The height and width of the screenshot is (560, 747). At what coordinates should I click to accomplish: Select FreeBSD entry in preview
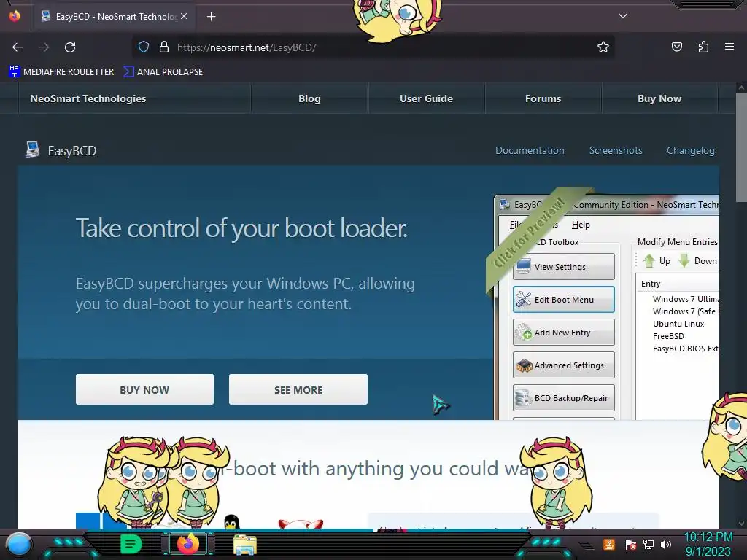(668, 336)
